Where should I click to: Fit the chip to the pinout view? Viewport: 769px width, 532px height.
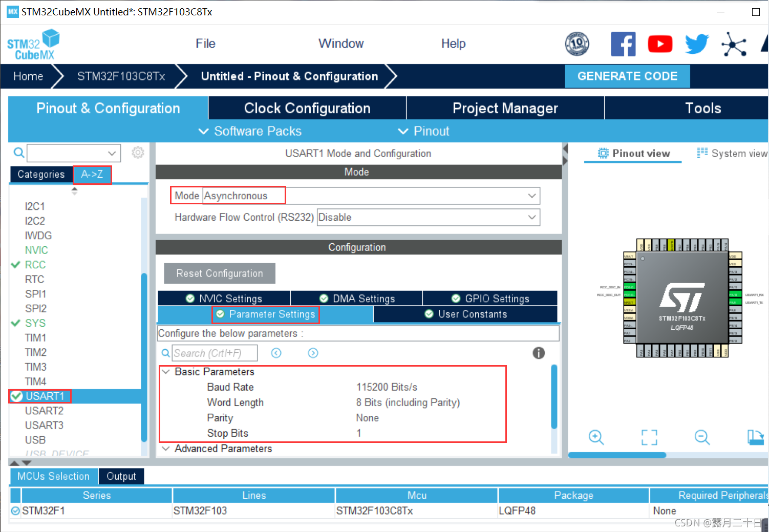(649, 437)
